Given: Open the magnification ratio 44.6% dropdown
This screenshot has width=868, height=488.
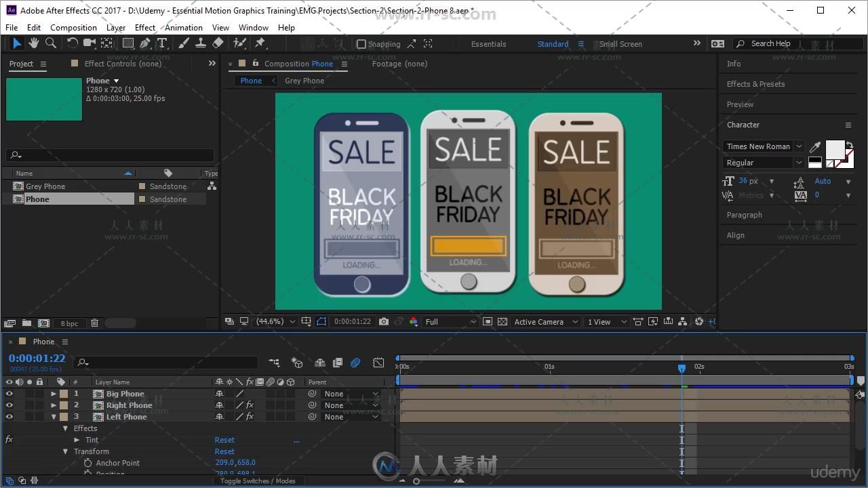Looking at the screenshot, I should click(275, 322).
